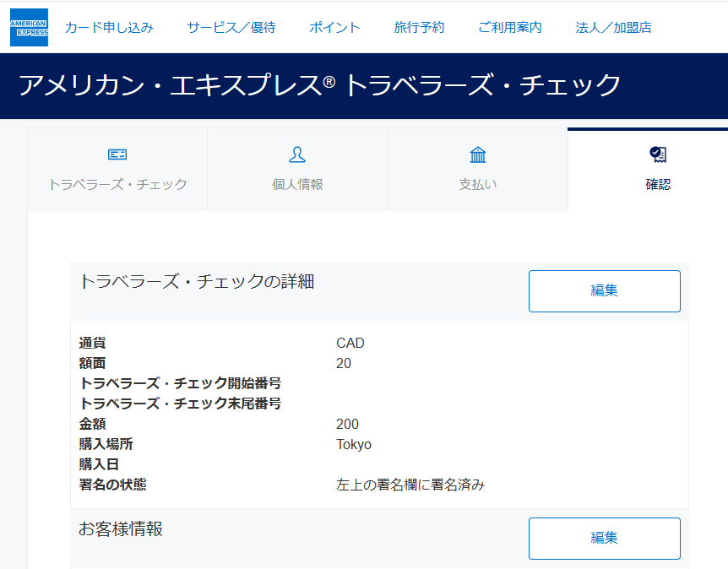Click the 金額 value 200
The height and width of the screenshot is (569, 728).
pos(347,424)
